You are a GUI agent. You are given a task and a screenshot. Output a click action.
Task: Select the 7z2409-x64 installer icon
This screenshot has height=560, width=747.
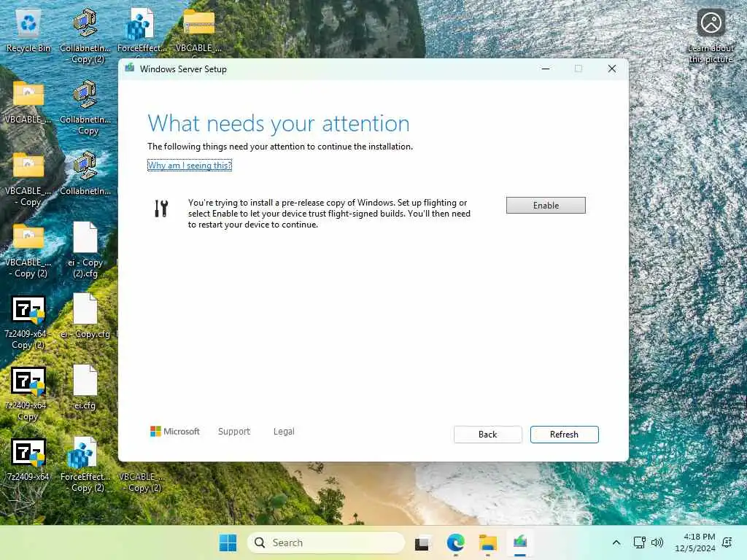[x=28, y=459]
